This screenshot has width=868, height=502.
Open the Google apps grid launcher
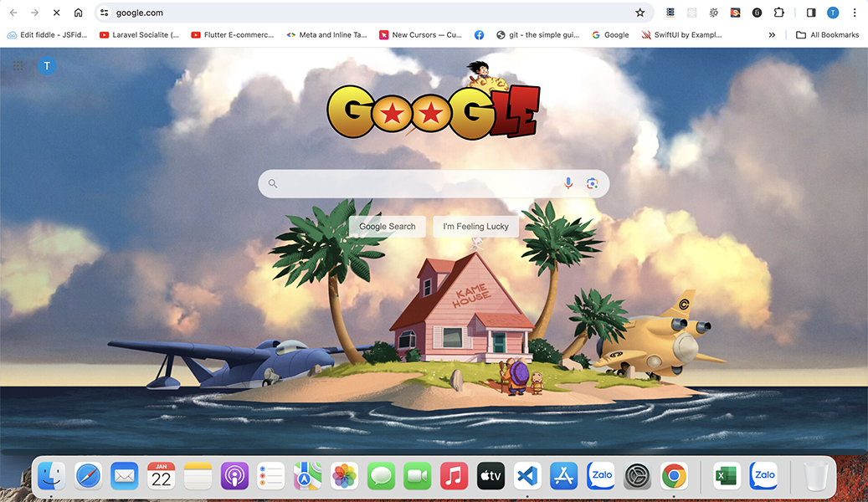click(18, 65)
